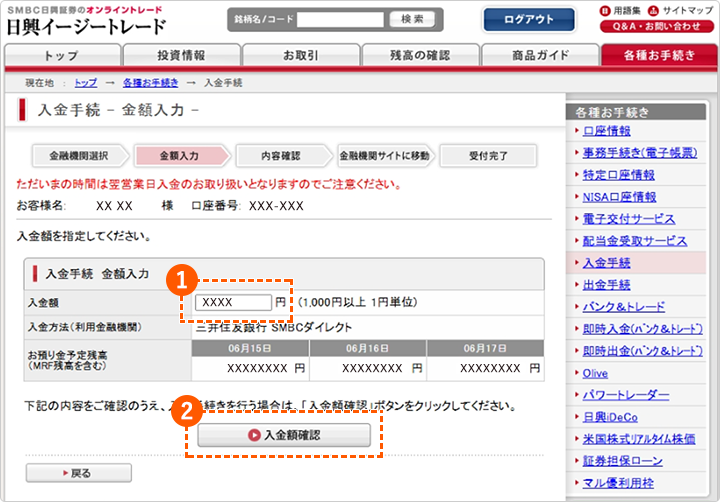Open 日興iDeCo sidebar link
The image size is (720, 502).
[x=610, y=417]
